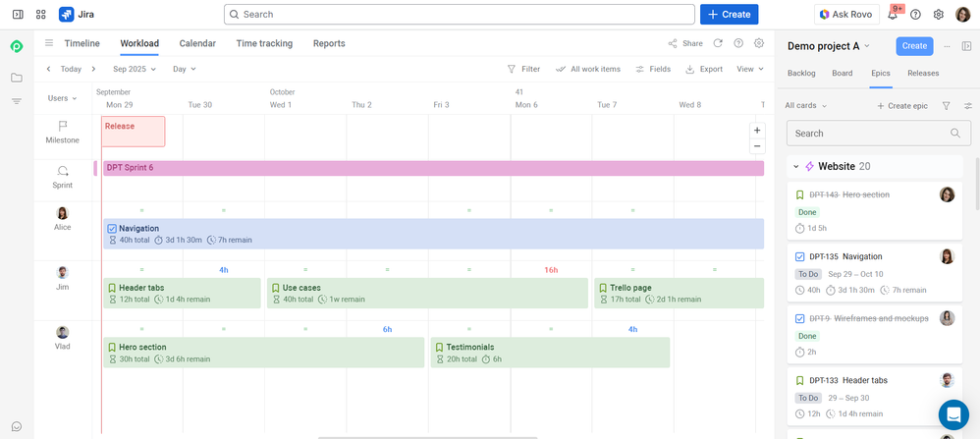Collapse the right panel with panel icon
This screenshot has width=980, height=439.
[966, 46]
